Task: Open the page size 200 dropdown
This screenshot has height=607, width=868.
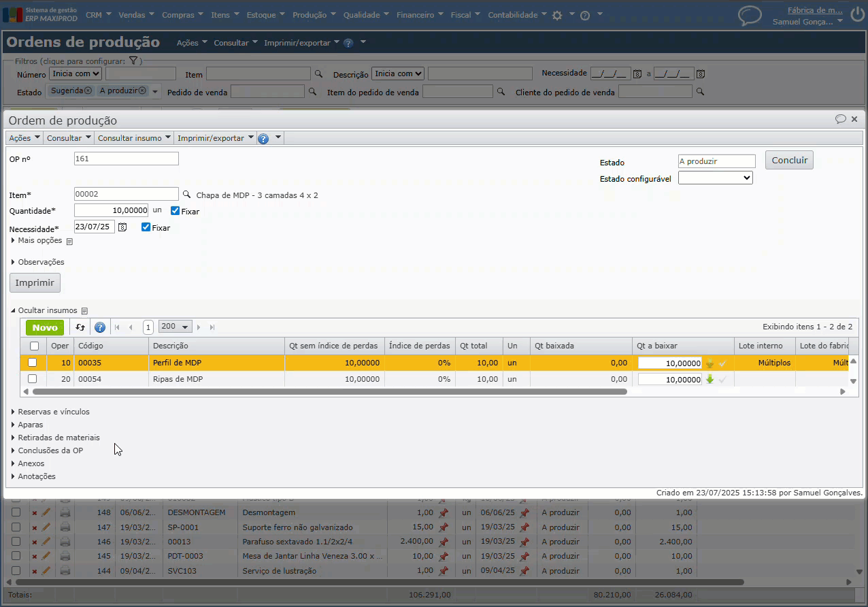Action: [x=175, y=327]
